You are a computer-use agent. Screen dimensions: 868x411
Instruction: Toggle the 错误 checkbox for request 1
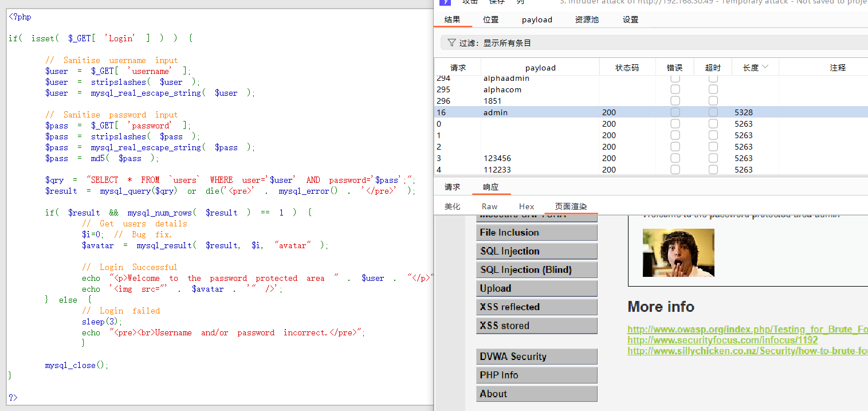pos(675,135)
